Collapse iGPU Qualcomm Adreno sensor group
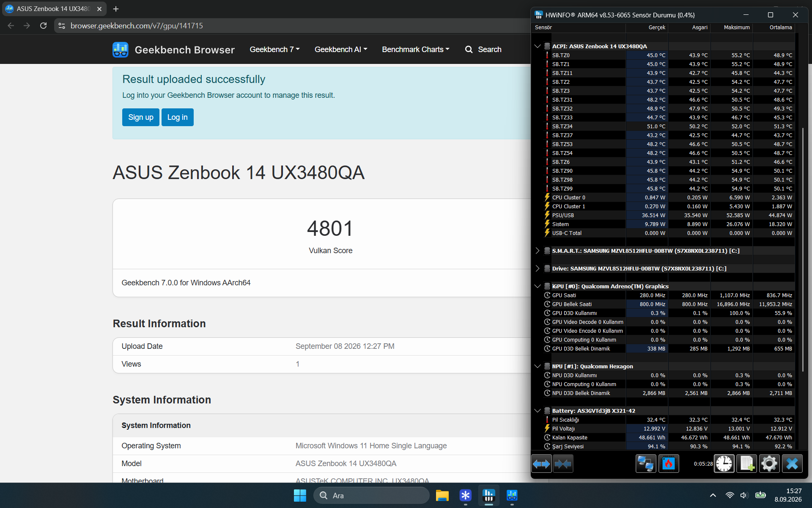 coord(538,286)
